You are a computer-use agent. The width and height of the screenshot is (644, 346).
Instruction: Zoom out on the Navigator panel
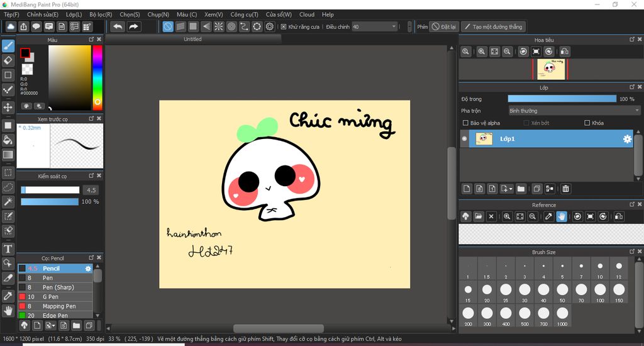(507, 52)
